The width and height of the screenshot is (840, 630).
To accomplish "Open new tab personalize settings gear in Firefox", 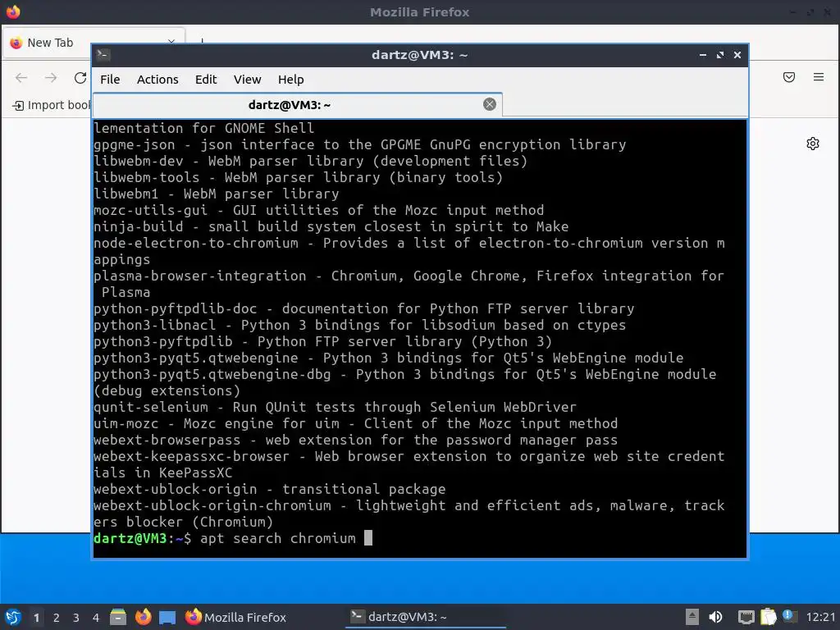I will 813,144.
